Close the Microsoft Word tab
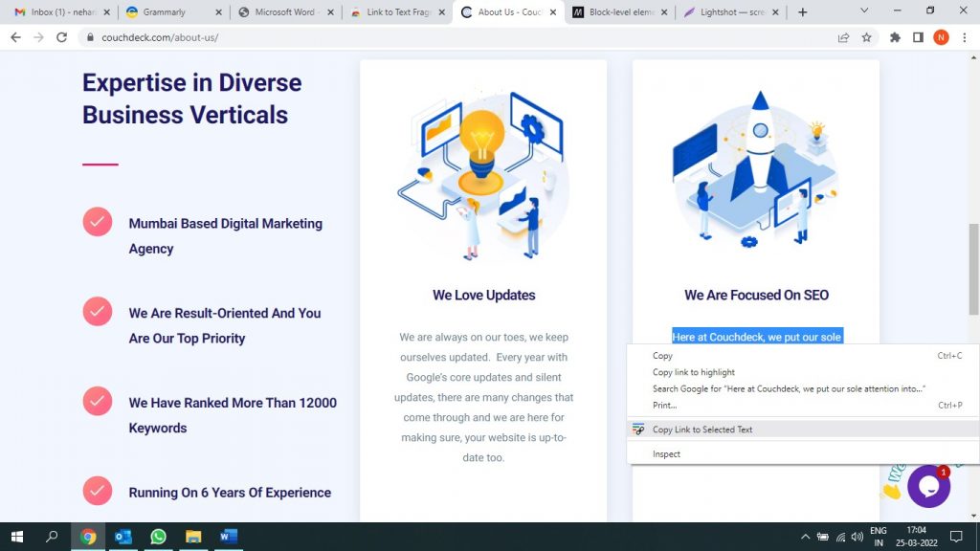Image resolution: width=980 pixels, height=551 pixels. pyautogui.click(x=330, y=11)
